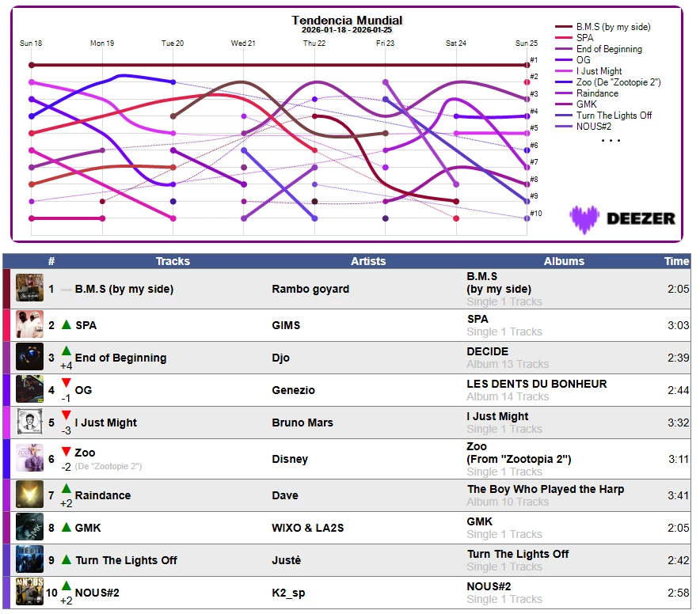The width and height of the screenshot is (700, 614).
Task: Select the OG legend entry
Action: pyautogui.click(x=573, y=60)
